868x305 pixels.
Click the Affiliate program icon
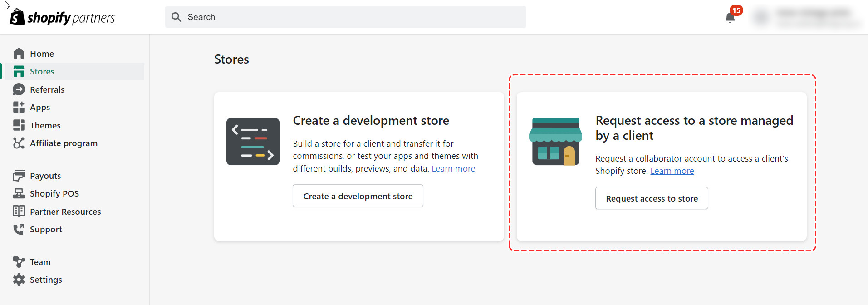(x=19, y=143)
